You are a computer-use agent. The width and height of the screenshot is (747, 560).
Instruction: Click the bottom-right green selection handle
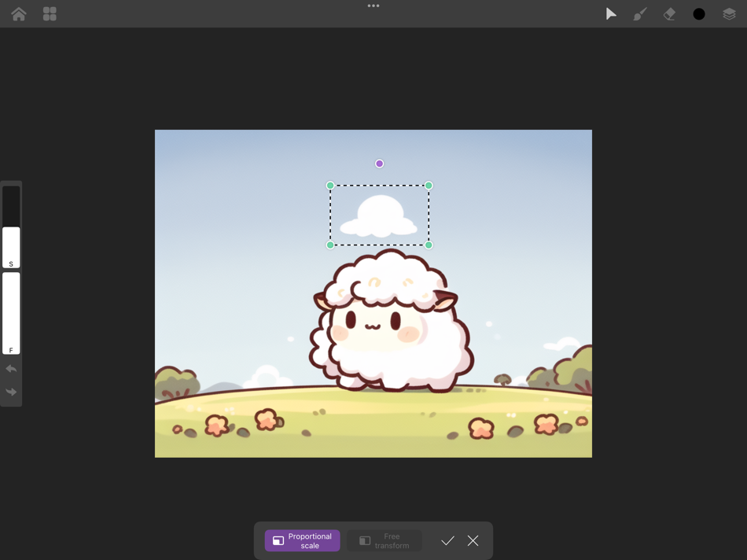click(429, 245)
